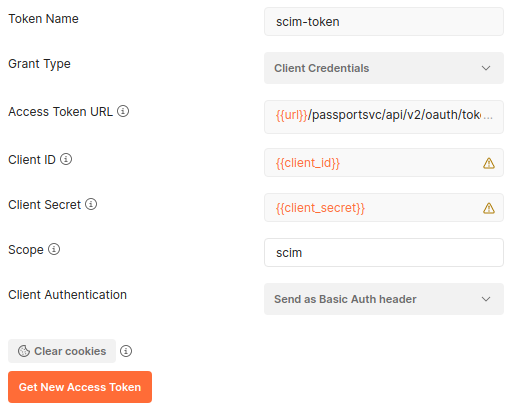The image size is (515, 411).
Task: Expand the Client Credentials chevron arrow
Action: coord(486,68)
